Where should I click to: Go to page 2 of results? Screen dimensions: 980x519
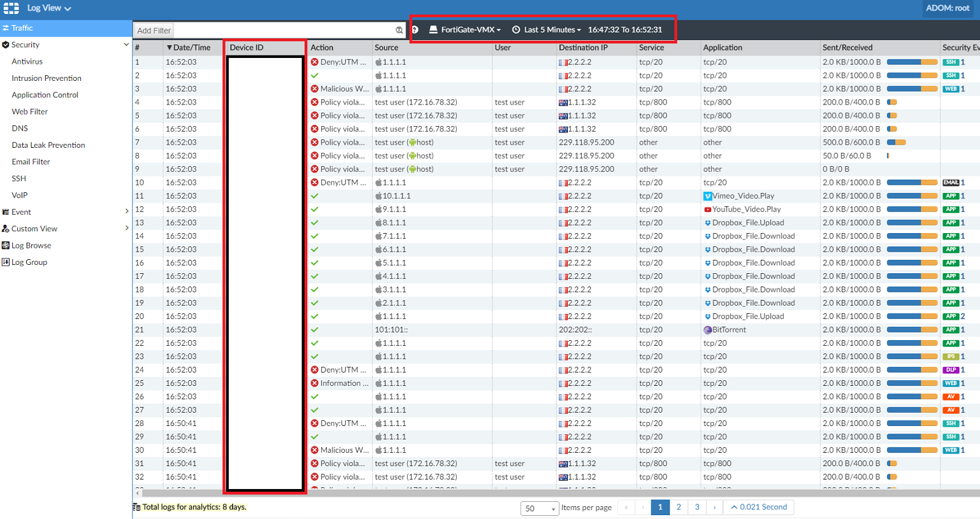[679, 507]
